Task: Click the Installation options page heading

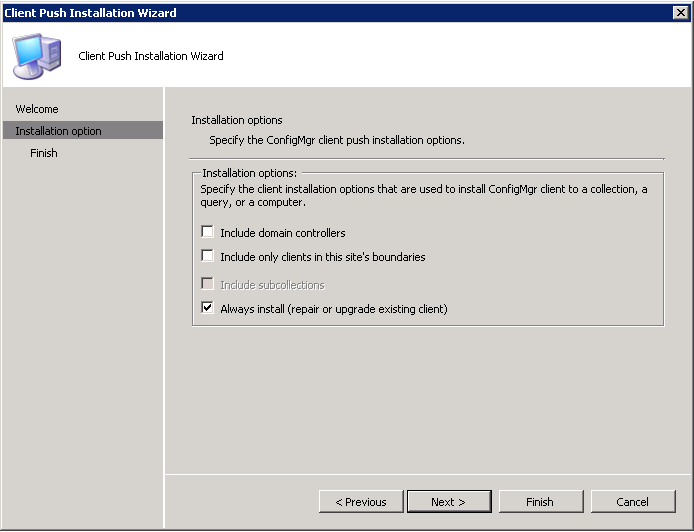Action: pos(237,120)
